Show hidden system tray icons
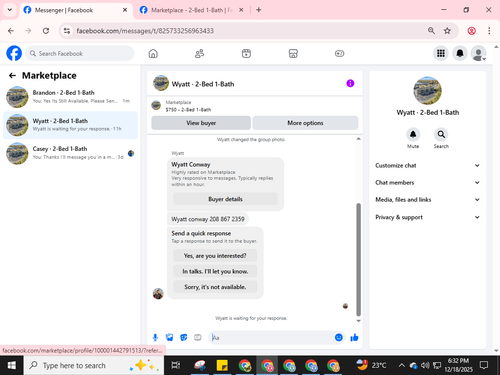Image resolution: width=500 pixels, height=375 pixels. tap(402, 366)
